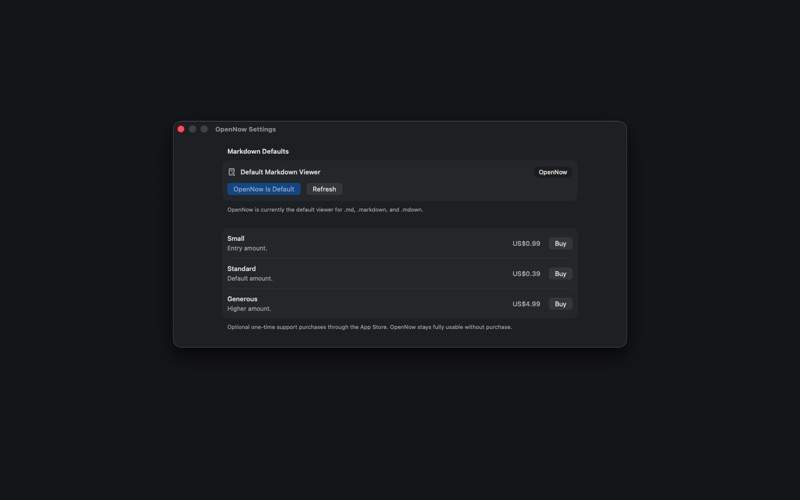The height and width of the screenshot is (500, 800).
Task: Close the OpenNow Settings window
Action: point(181,129)
